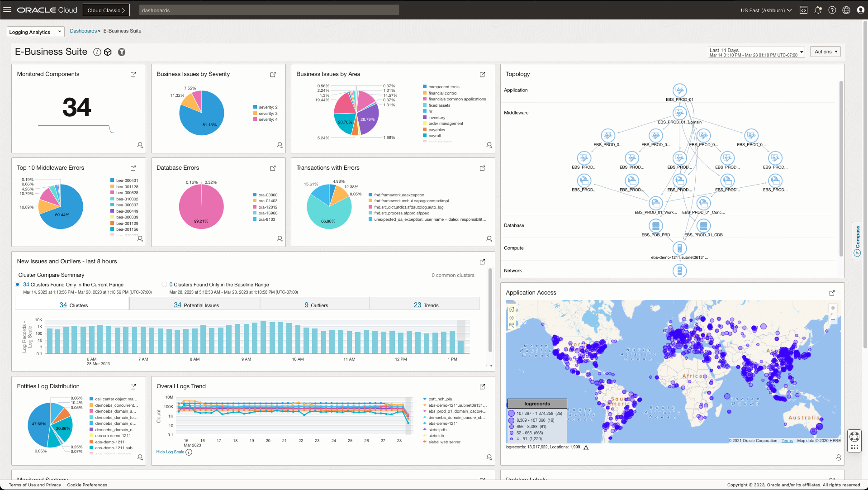Image resolution: width=868 pixels, height=490 pixels.
Task: Pop out the Top 10 Middleware Errors widget
Action: point(133,168)
